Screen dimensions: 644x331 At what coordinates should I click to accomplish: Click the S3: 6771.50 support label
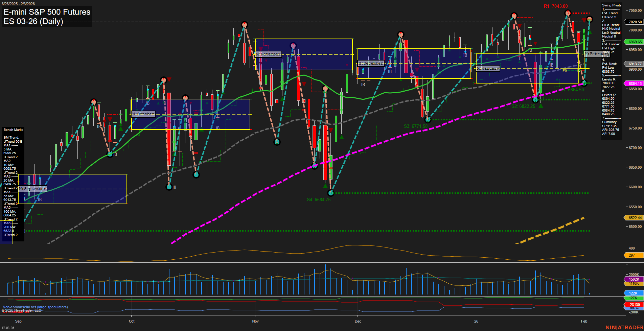click(415, 126)
